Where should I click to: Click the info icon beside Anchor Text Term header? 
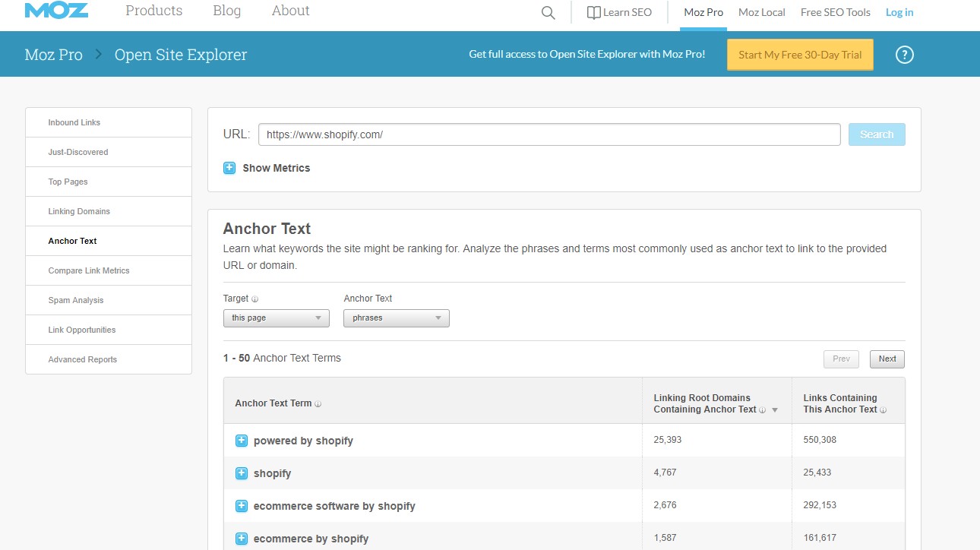click(x=318, y=404)
